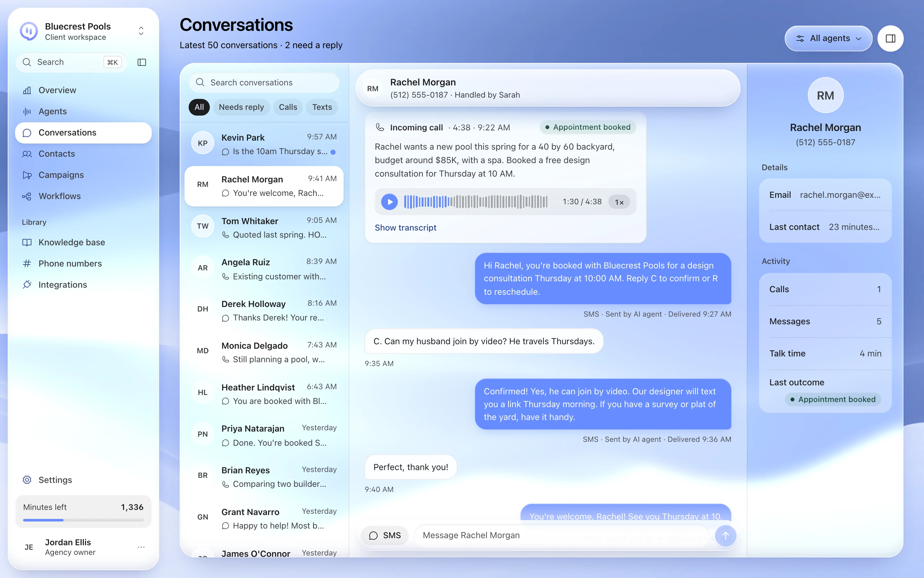This screenshot has width=924, height=578.
Task: Open Priya Natarajan's conversation
Action: point(264,435)
